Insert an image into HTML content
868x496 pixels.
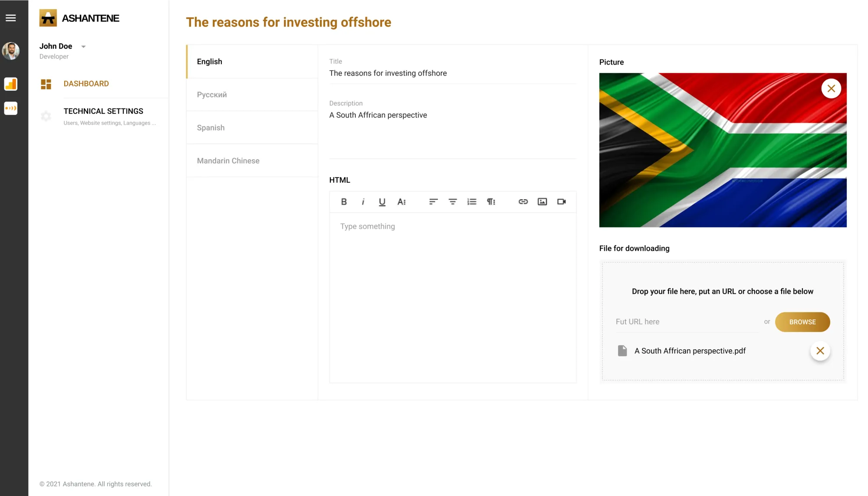[542, 202]
